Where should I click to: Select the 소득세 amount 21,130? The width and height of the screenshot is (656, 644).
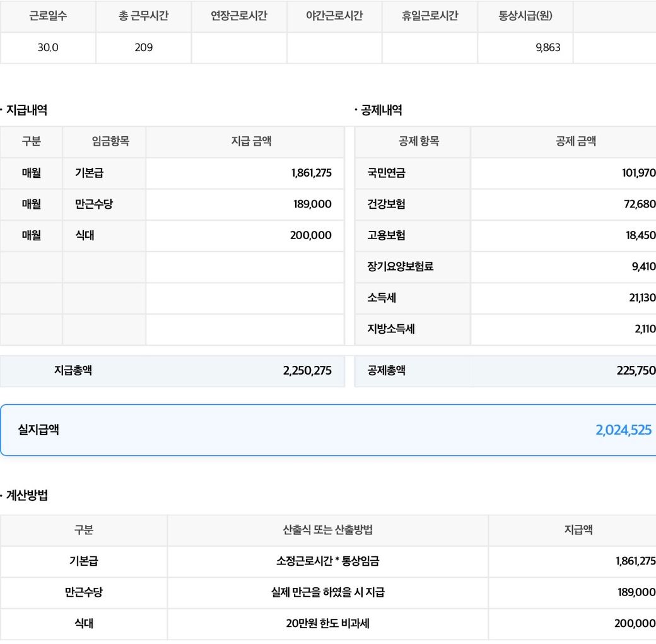[x=641, y=298]
